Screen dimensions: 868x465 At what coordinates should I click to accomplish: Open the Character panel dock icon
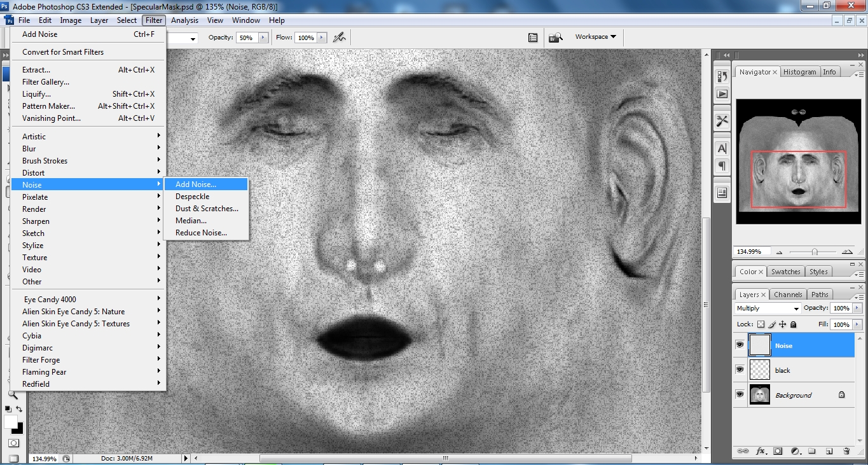tap(722, 148)
